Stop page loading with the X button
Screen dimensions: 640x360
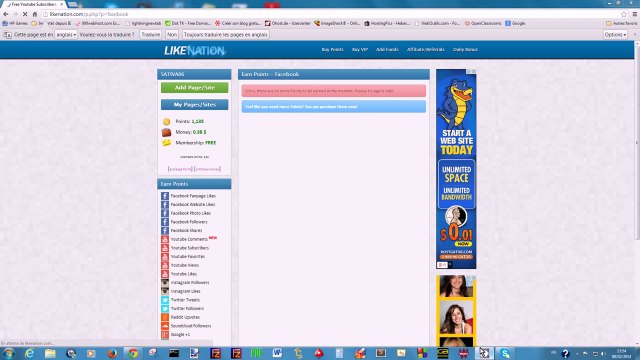click(24, 14)
